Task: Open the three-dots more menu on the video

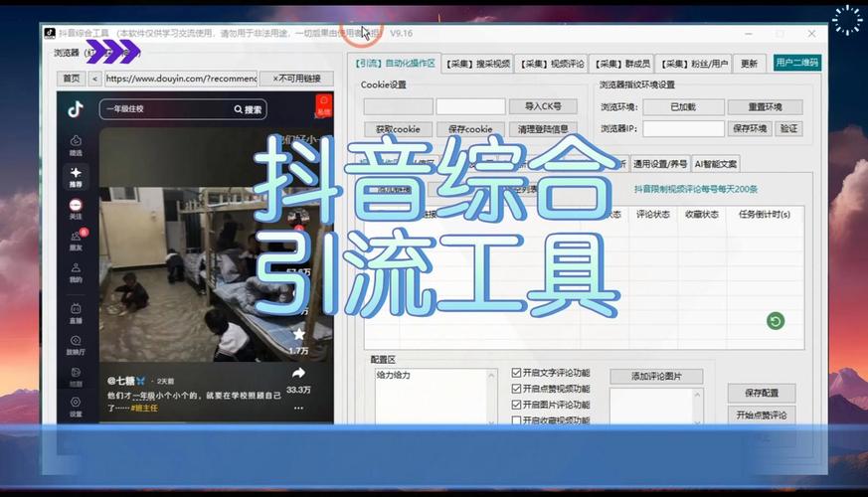Action: [x=298, y=408]
